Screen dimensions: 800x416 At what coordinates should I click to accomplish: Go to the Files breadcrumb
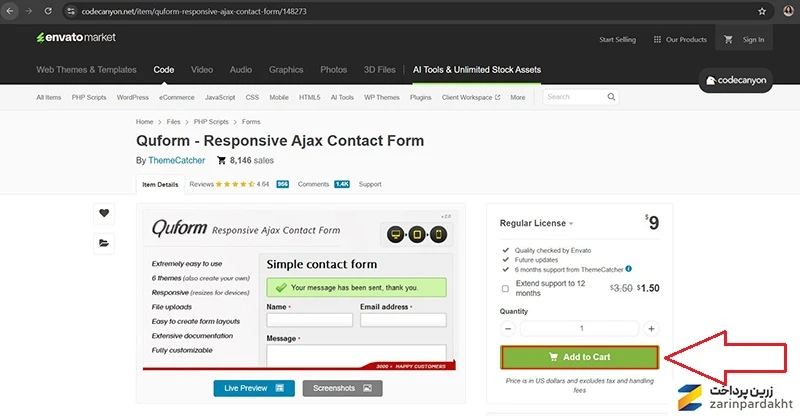(173, 121)
